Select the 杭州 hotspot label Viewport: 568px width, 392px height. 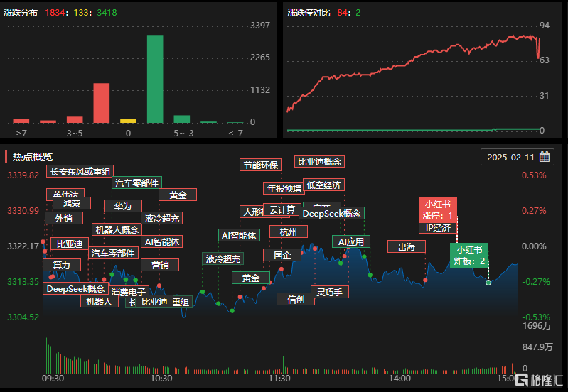[x=289, y=232]
